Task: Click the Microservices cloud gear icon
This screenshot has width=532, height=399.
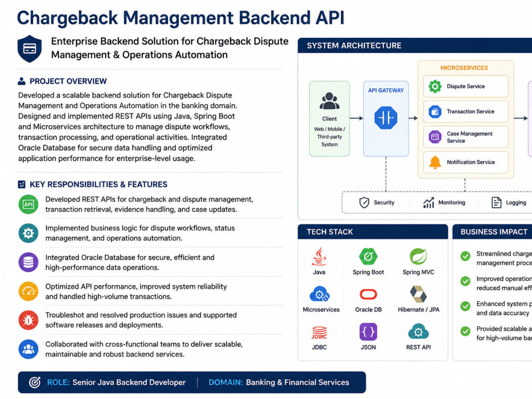Action: pyautogui.click(x=320, y=294)
